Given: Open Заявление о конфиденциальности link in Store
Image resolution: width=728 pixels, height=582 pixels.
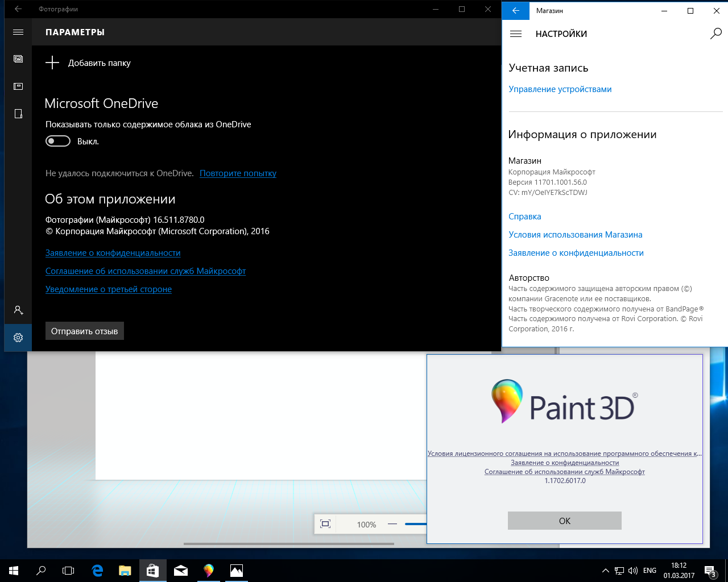Looking at the screenshot, I should [576, 253].
